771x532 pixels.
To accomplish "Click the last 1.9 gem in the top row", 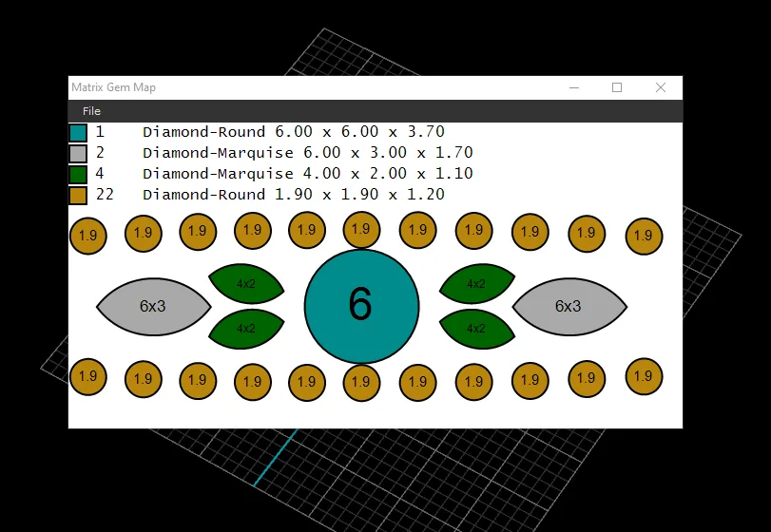I will click(x=644, y=236).
